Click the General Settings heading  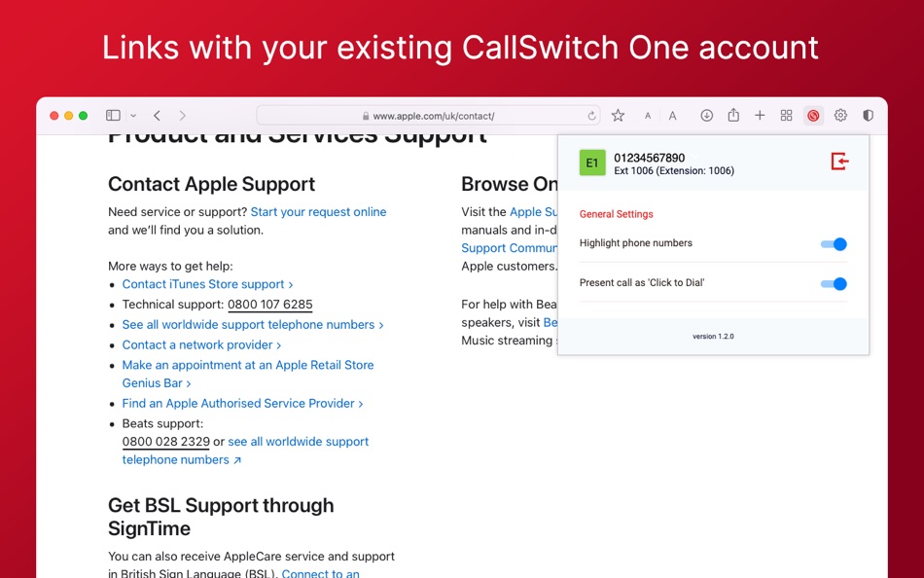click(x=616, y=214)
